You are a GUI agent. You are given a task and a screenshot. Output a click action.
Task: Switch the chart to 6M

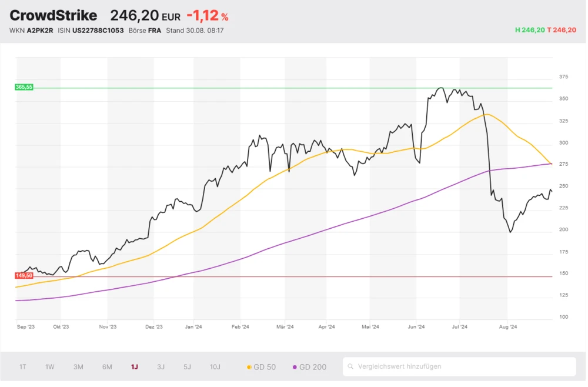point(107,367)
